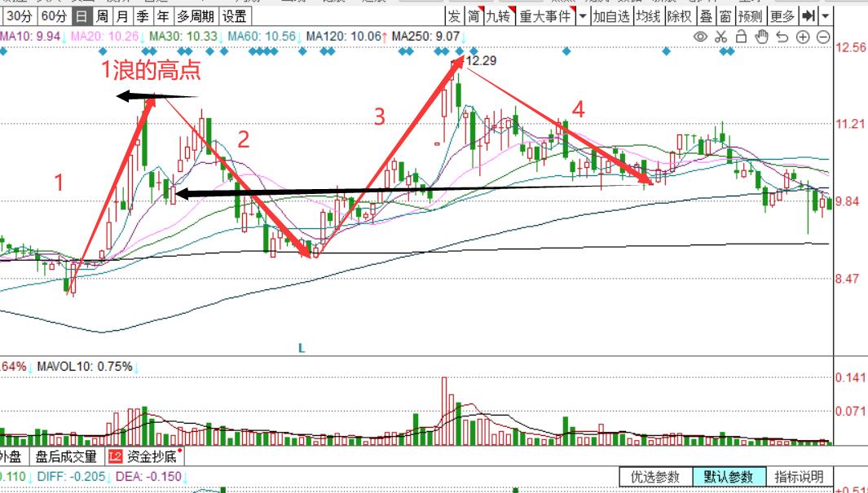Click the MA60: 10.56 indicator label
The width and height of the screenshot is (868, 493).
click(x=262, y=37)
